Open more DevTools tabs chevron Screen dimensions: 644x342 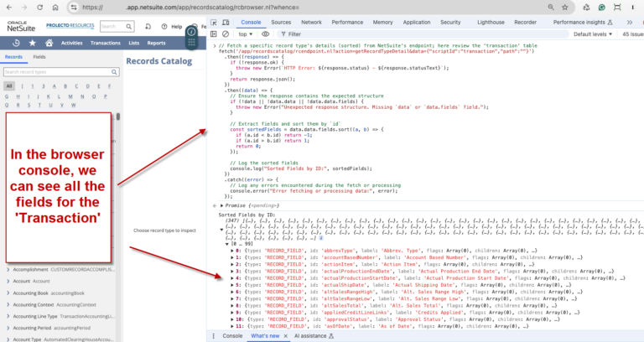click(x=630, y=22)
